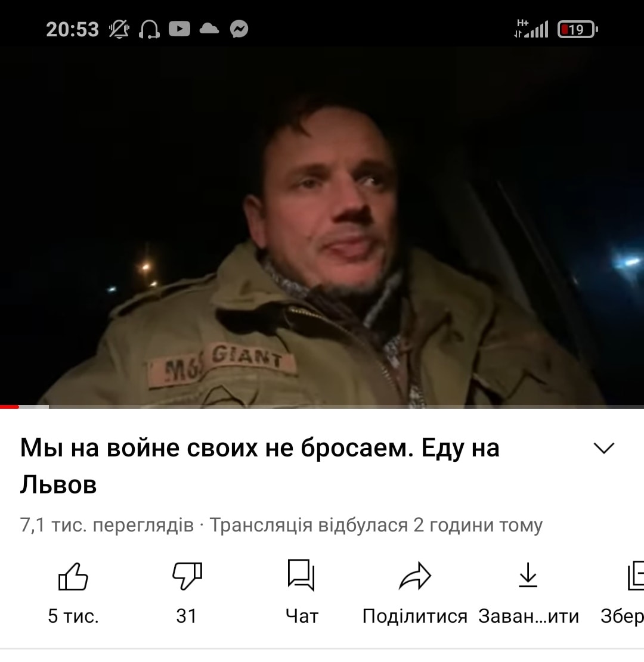The height and width of the screenshot is (662, 644).
Task: Seek along the red video progress bar
Action: tap(322, 407)
